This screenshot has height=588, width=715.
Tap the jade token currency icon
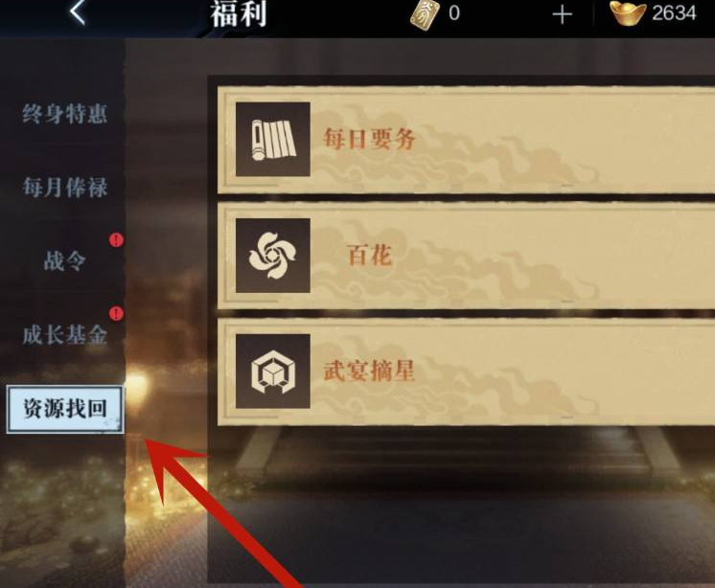click(425, 15)
